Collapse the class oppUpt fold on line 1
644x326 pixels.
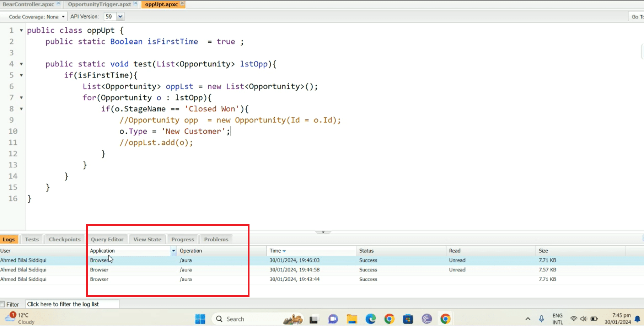pyautogui.click(x=21, y=31)
